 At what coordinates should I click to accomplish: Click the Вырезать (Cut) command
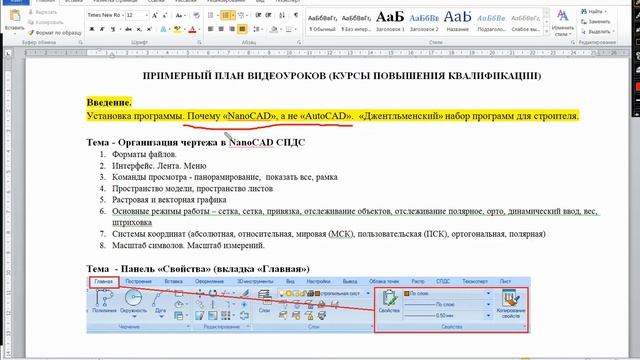coord(42,12)
